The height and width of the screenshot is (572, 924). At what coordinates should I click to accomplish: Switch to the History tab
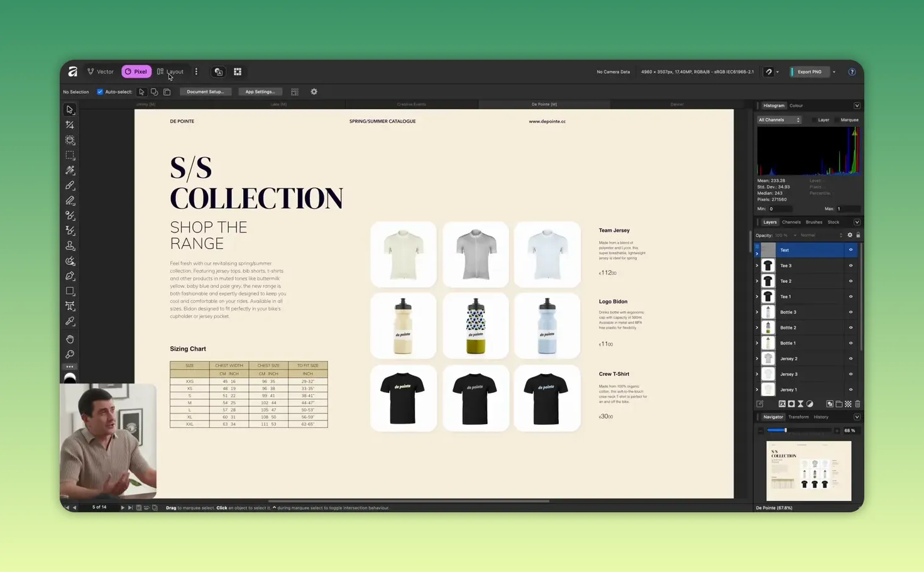click(821, 417)
